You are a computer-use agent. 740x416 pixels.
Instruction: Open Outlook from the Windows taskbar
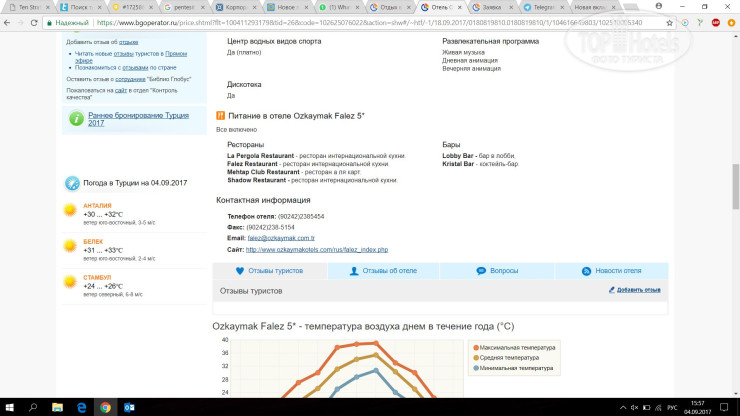click(129, 407)
